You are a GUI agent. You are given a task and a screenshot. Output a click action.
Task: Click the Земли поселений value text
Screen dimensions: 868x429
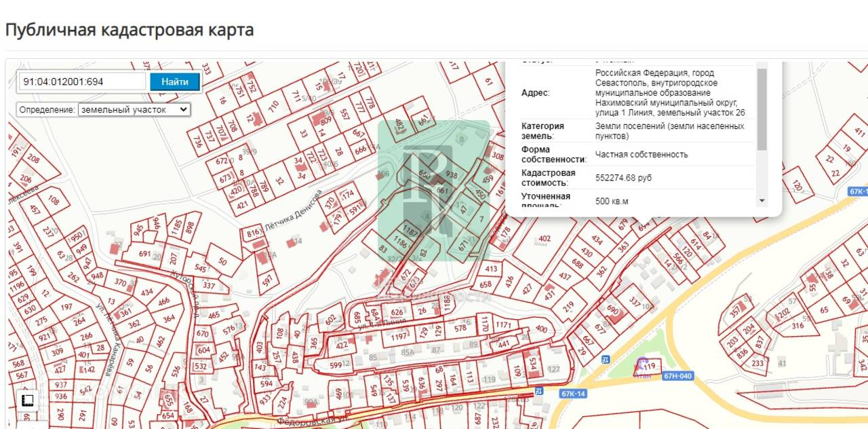[x=670, y=131]
